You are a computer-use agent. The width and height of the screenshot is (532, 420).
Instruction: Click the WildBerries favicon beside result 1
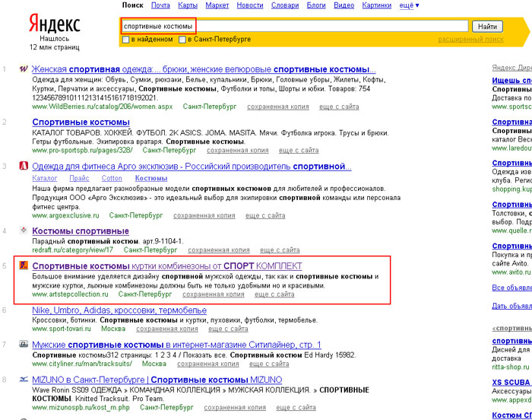coord(24,69)
